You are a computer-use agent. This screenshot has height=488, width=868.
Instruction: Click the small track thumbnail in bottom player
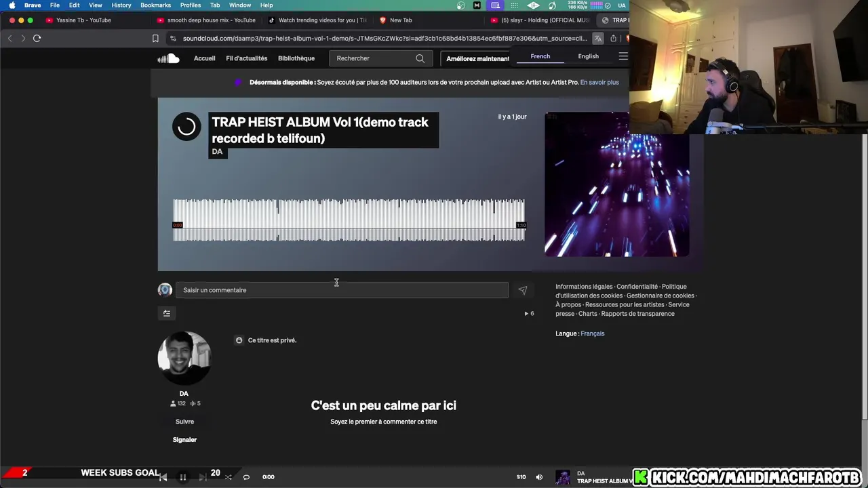tap(563, 477)
